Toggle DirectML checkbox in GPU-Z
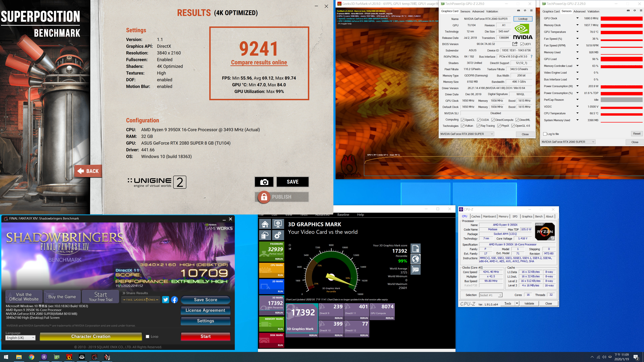Viewport: 644px width, 362px height. point(517,120)
